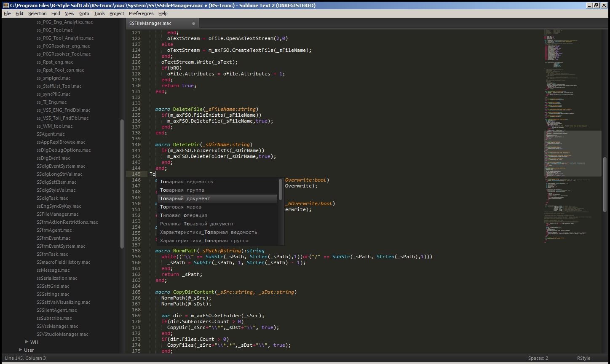Select SSFileManager.mac in sidebar
Screen dimensions: 610x364
(57, 214)
